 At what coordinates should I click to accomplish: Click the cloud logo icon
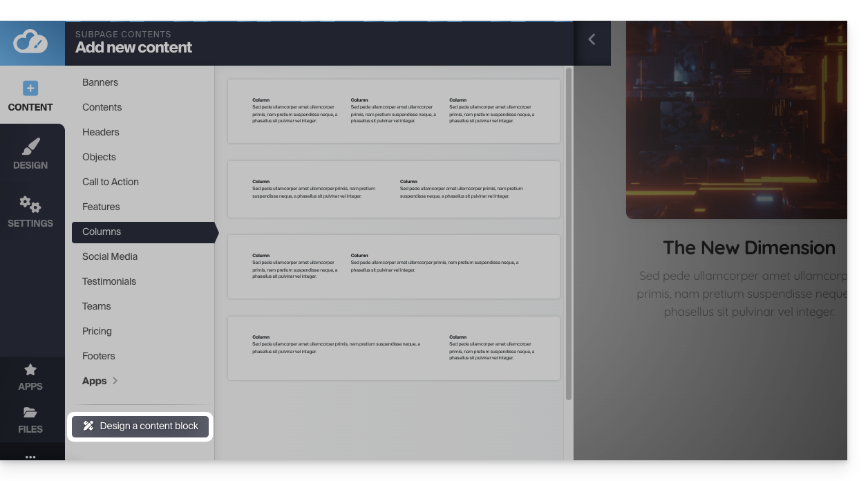pyautogui.click(x=31, y=42)
